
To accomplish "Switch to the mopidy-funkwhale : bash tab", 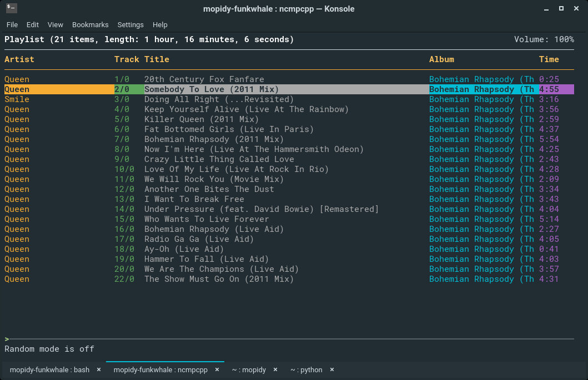I will [49, 370].
